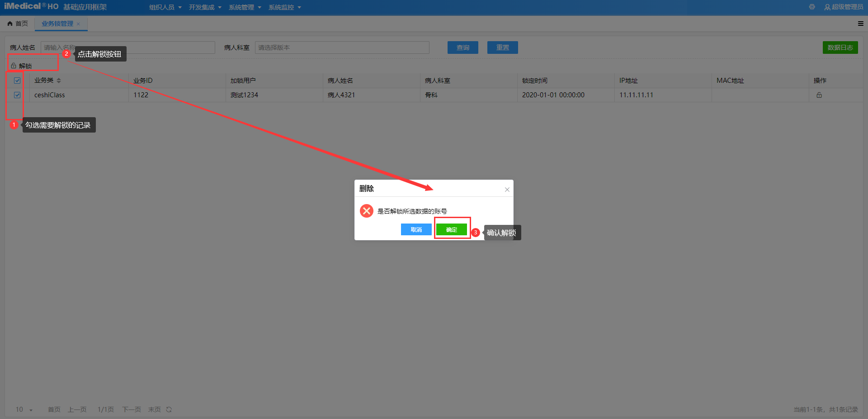Close the 删除 dialog with X icon
Viewport: 868px width, 419px height.
point(507,190)
